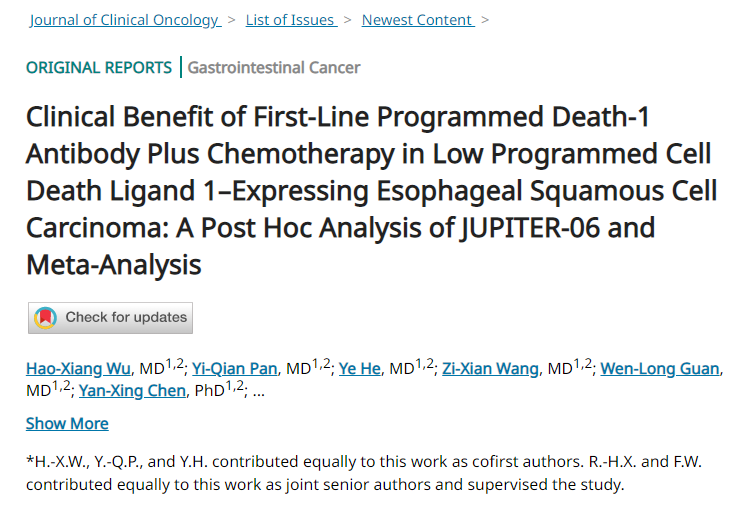Open Newest Content breadcrumb link
Image resolution: width=755 pixels, height=507 pixels.
pos(416,20)
